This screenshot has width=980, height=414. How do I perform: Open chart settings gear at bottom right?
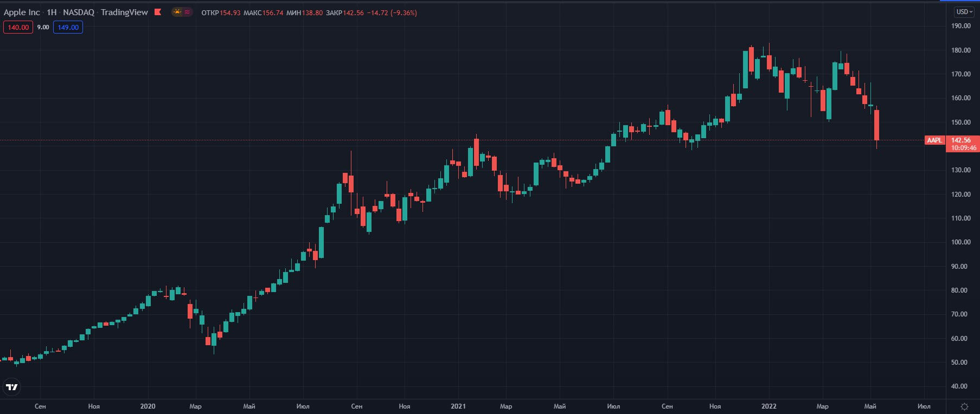(964, 406)
